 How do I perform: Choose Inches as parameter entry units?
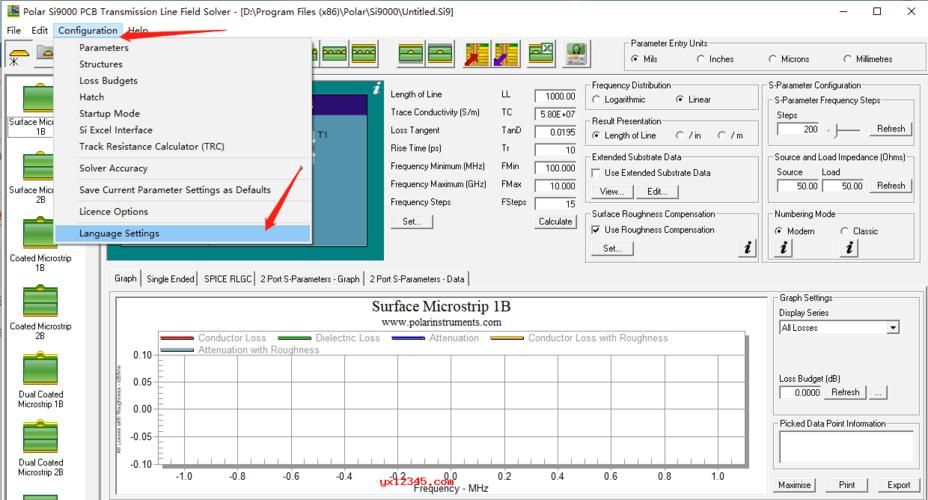(700, 59)
